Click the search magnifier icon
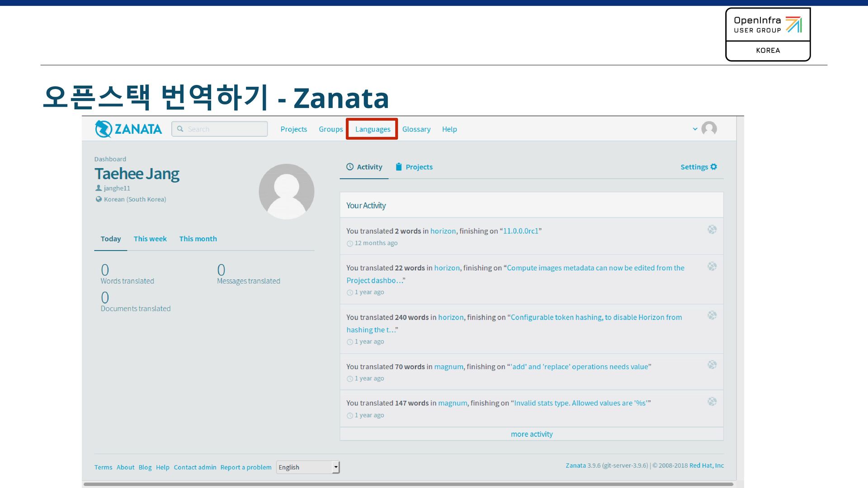 click(x=180, y=129)
